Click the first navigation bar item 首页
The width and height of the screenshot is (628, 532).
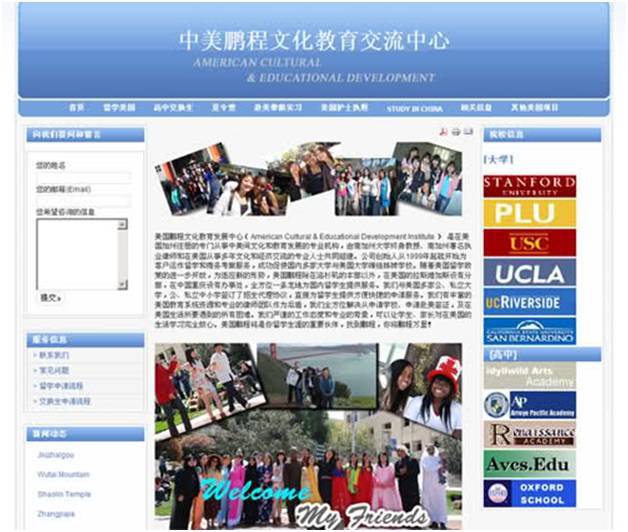(76, 107)
